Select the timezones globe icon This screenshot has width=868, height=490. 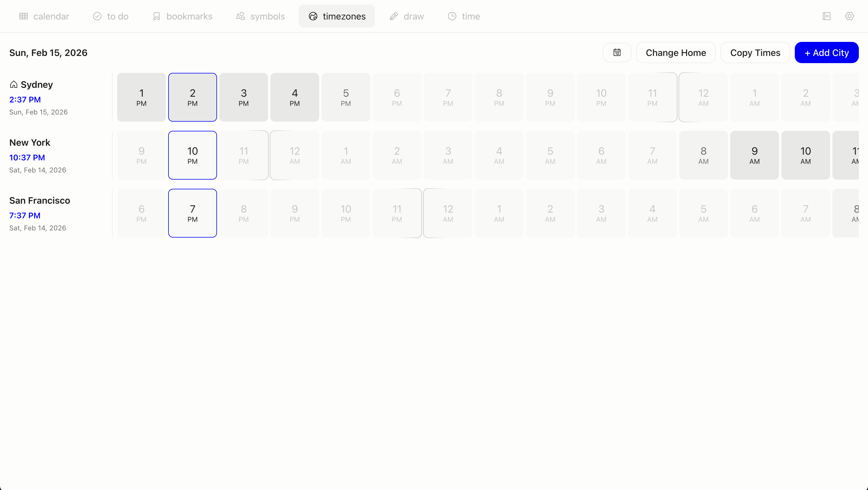click(x=313, y=16)
